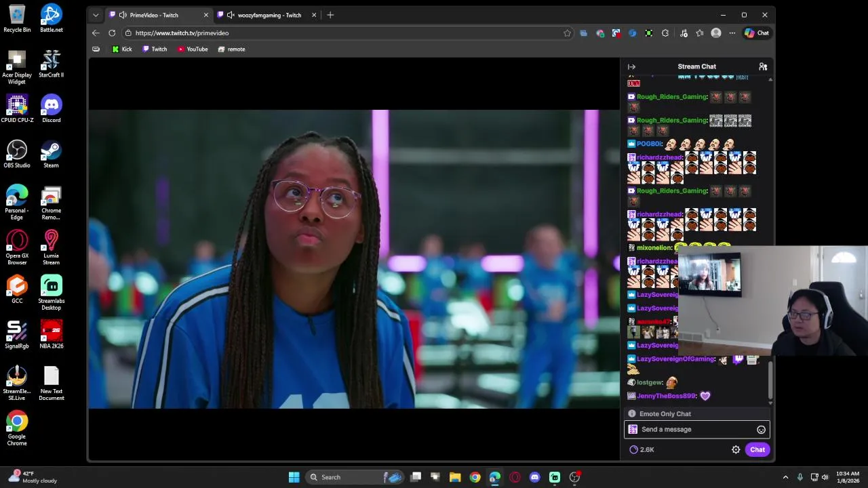This screenshot has width=868, height=488.
Task: Click the bookmarks bar leftmost icon
Action: tap(96, 49)
